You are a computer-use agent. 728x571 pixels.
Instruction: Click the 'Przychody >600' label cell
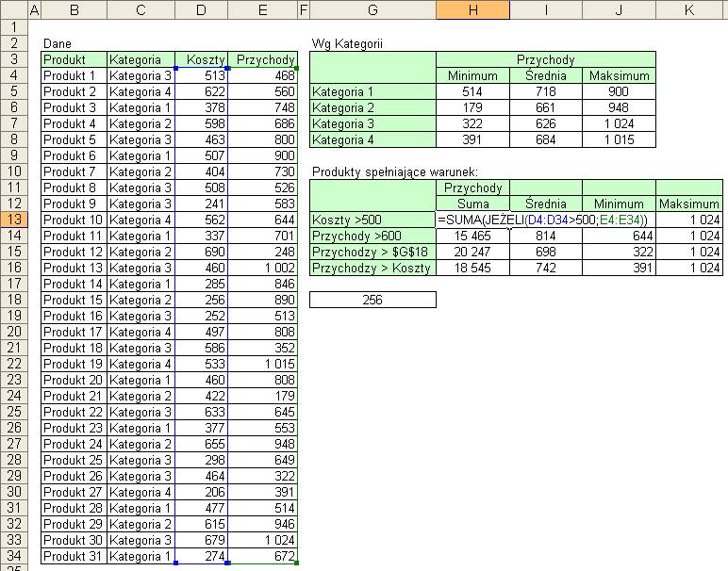372,236
